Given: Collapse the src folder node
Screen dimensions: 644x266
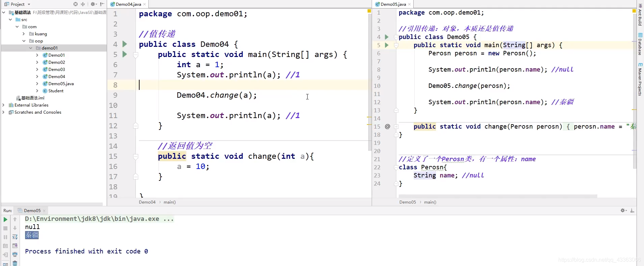Looking at the screenshot, I should point(11,20).
